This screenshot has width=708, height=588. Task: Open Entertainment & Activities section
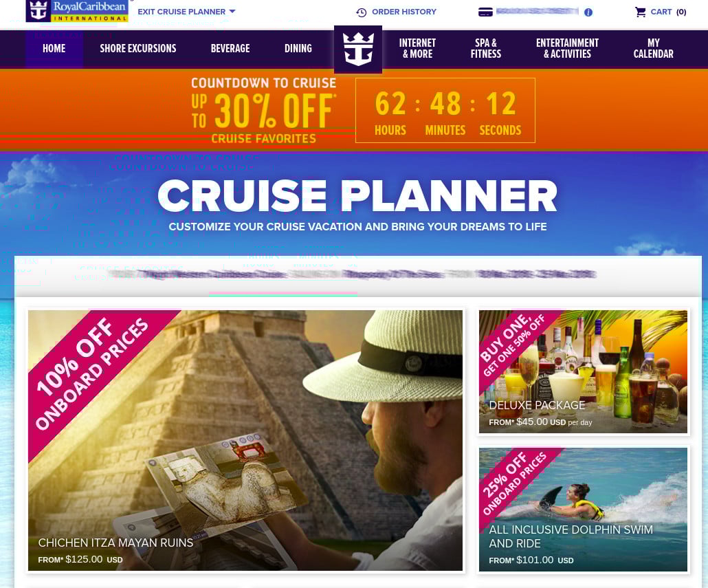[x=568, y=49]
